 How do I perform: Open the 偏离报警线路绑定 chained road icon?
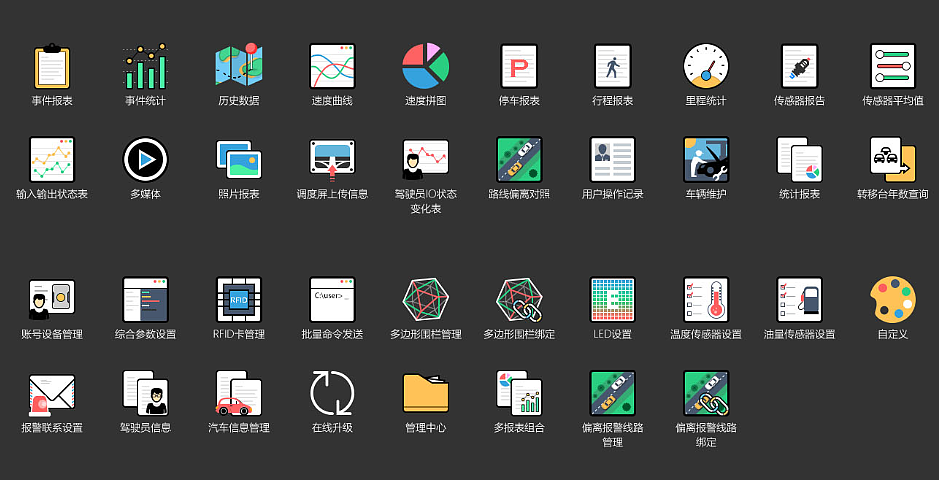coord(706,393)
